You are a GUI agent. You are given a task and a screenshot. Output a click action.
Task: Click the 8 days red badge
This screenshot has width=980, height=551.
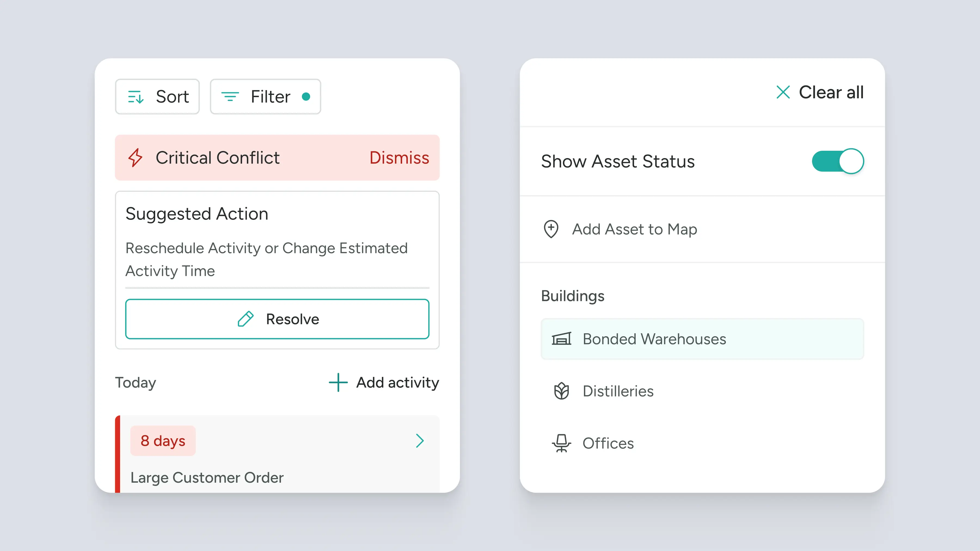pyautogui.click(x=163, y=441)
